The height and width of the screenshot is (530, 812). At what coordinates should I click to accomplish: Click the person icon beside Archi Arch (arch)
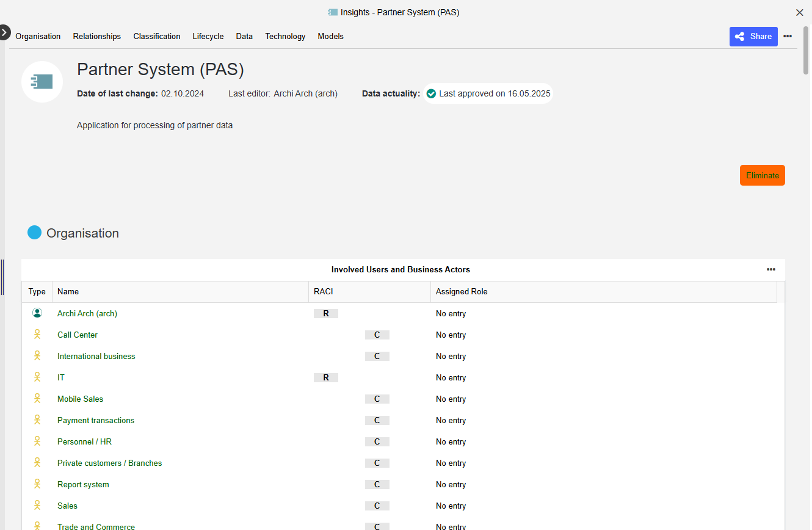tap(37, 313)
